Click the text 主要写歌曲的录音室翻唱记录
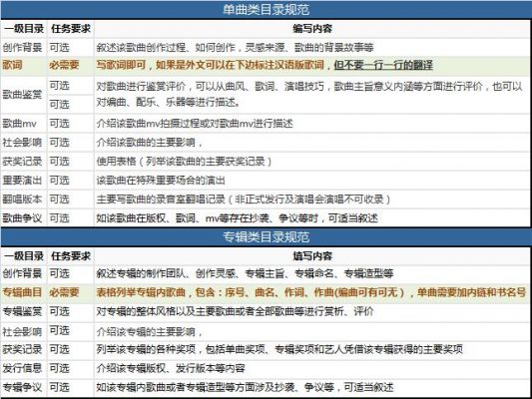The width and height of the screenshot is (532, 399). (x=161, y=199)
